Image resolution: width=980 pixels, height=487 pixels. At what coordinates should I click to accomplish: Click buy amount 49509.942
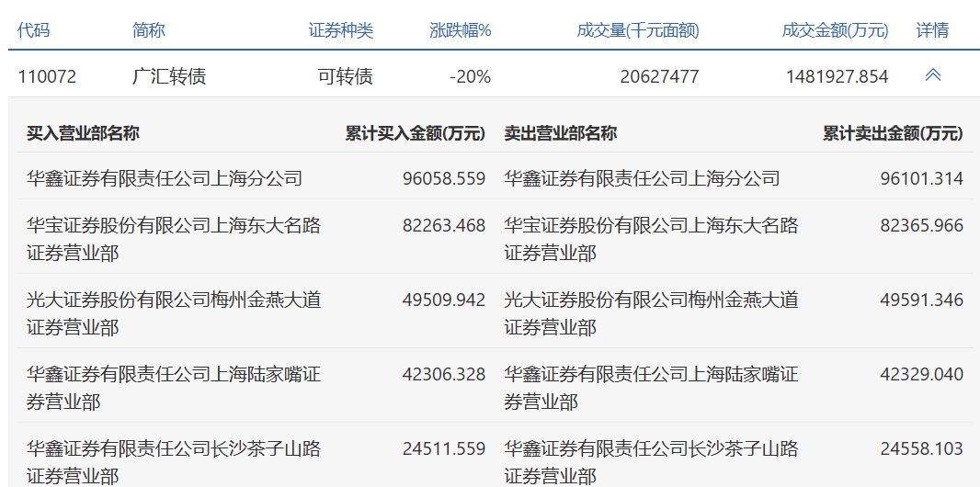click(443, 300)
